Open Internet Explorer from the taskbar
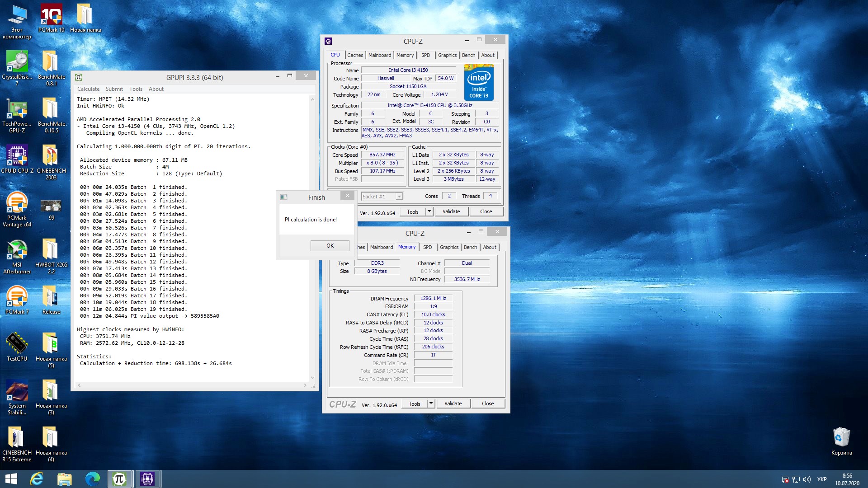Screen dimensions: 868x488 coord(37,479)
